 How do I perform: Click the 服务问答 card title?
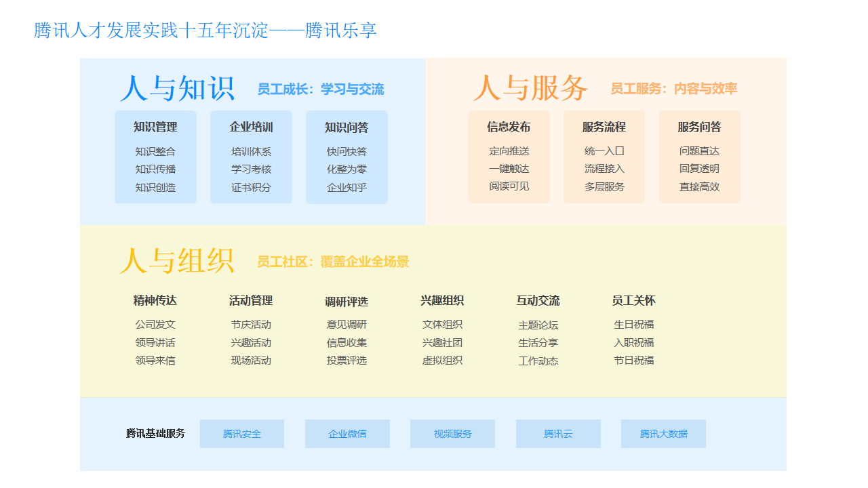pyautogui.click(x=699, y=127)
